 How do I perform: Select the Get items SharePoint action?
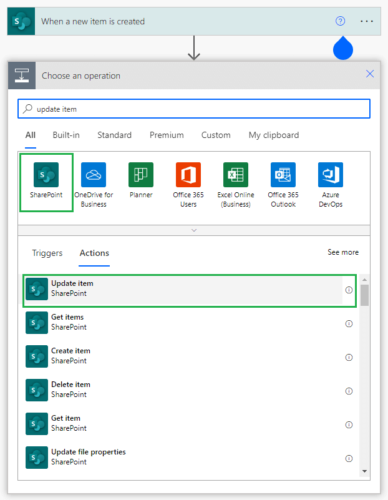(189, 323)
